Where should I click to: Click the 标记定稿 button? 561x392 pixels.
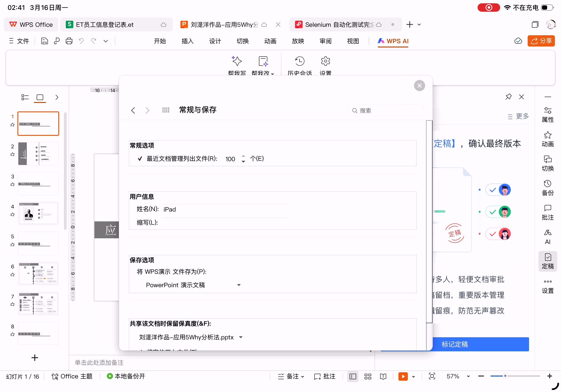tap(455, 344)
